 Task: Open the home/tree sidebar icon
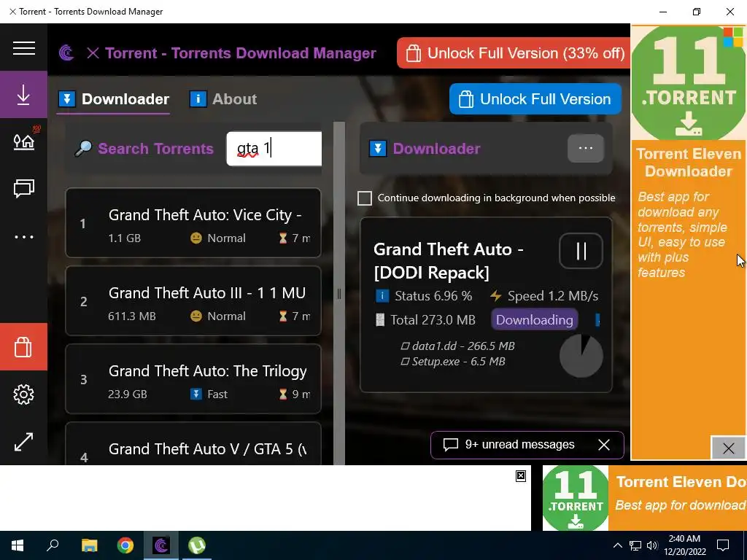pyautogui.click(x=23, y=141)
